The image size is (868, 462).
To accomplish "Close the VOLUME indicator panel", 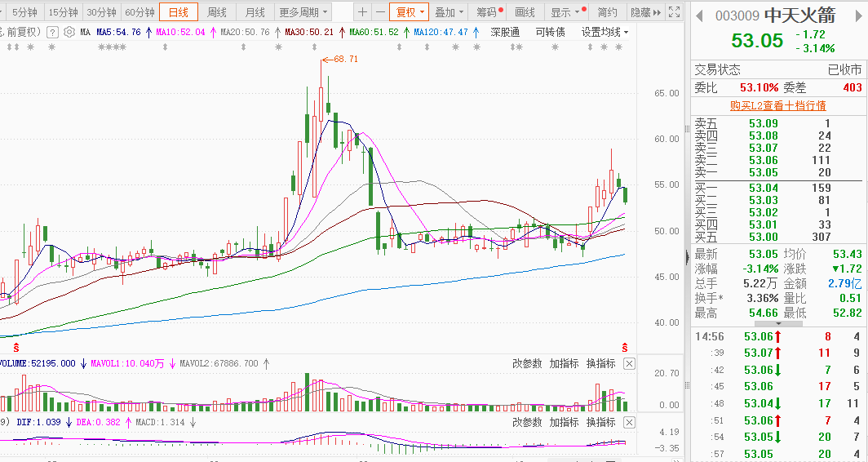I will click(x=630, y=364).
